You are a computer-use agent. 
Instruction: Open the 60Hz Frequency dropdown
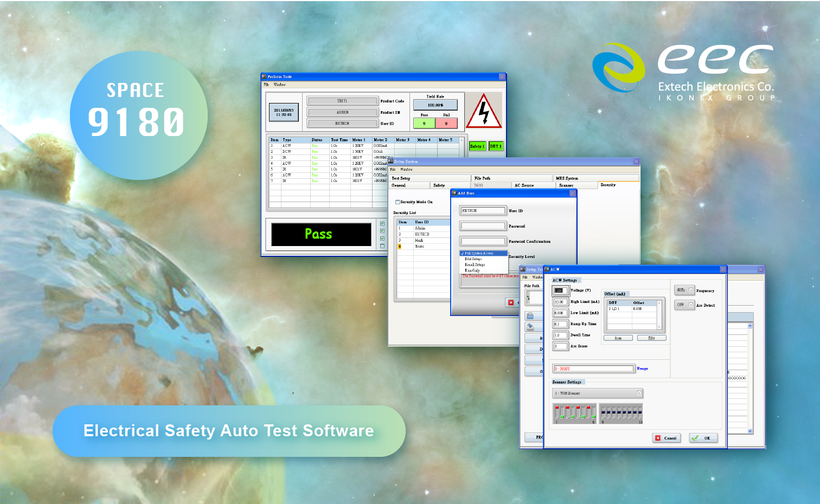click(x=684, y=290)
